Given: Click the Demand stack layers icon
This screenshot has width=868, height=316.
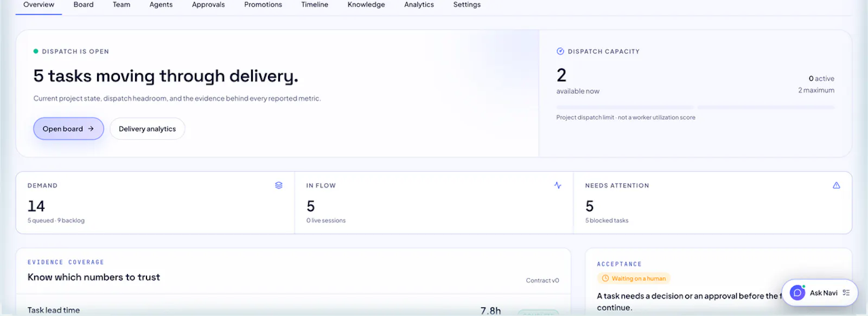Looking at the screenshot, I should point(279,185).
